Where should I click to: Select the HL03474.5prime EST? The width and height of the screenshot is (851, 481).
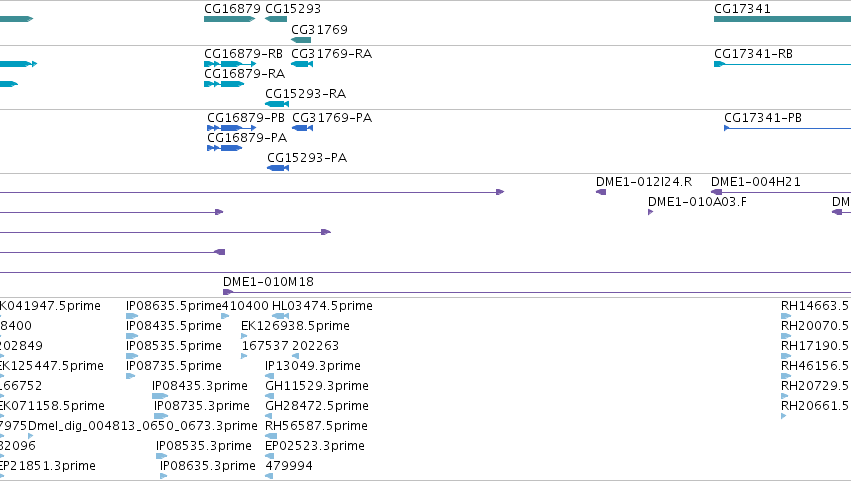(280, 316)
